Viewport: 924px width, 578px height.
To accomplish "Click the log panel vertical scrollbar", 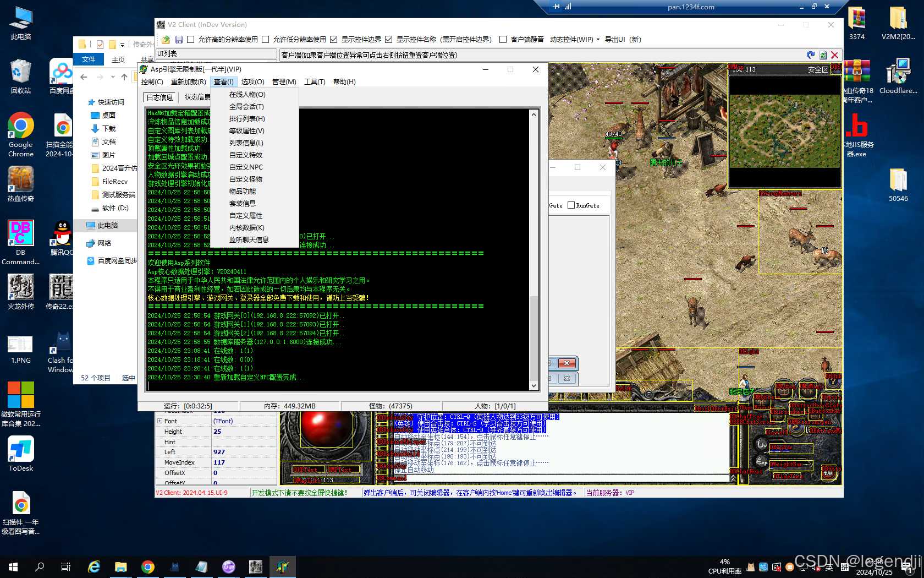I will tap(533, 250).
